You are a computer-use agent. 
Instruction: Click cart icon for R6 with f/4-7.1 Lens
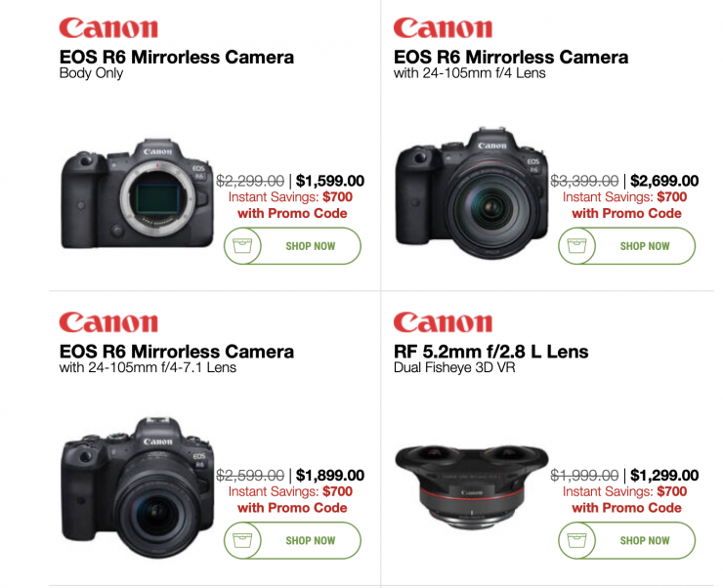[242, 540]
